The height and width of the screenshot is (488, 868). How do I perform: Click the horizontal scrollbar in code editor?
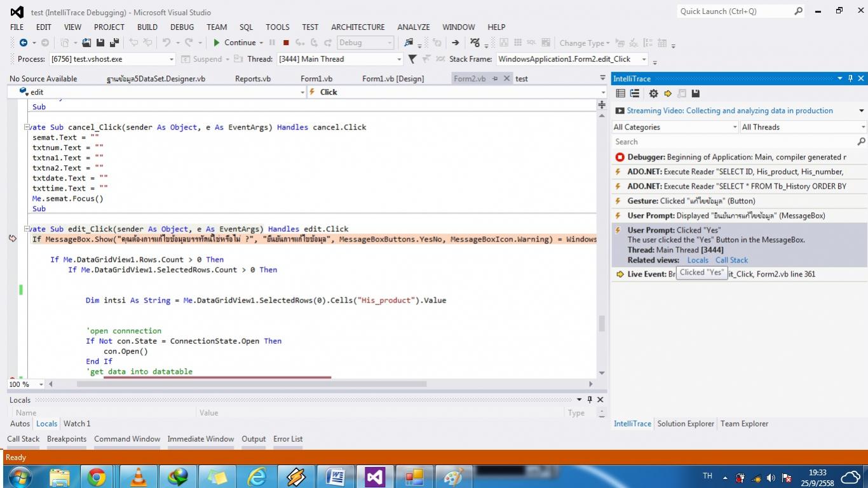(x=251, y=384)
